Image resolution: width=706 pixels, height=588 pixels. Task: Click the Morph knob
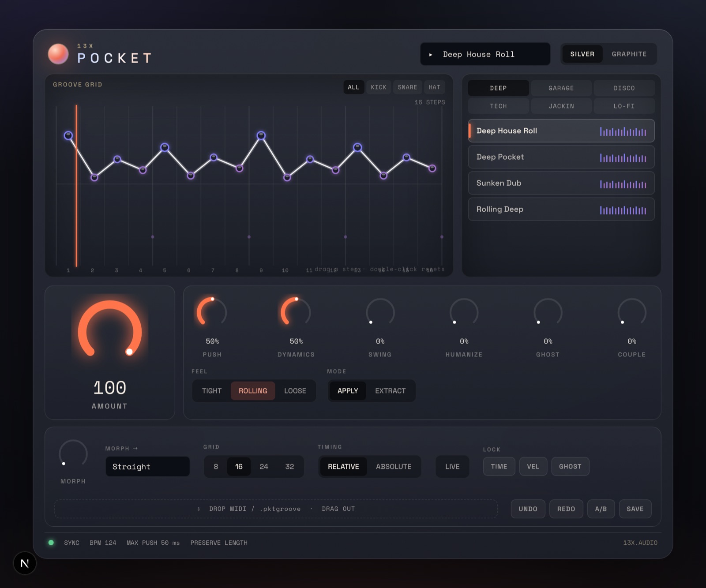tap(73, 454)
